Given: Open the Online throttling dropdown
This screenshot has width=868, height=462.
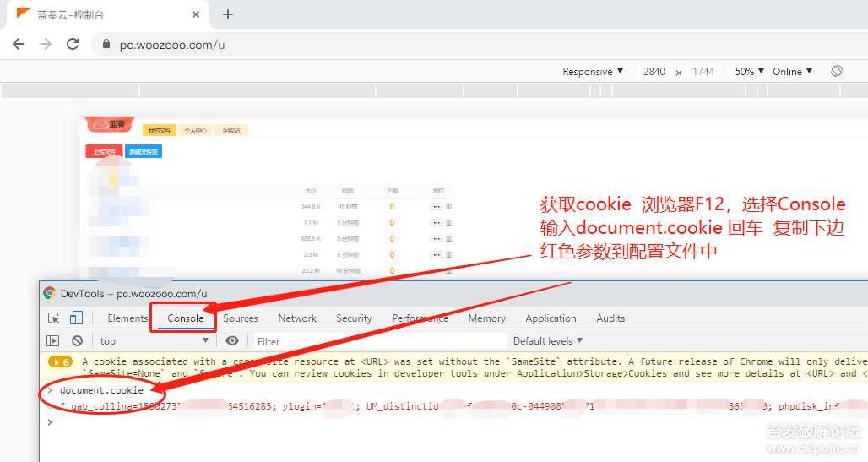Looking at the screenshot, I should pos(792,72).
